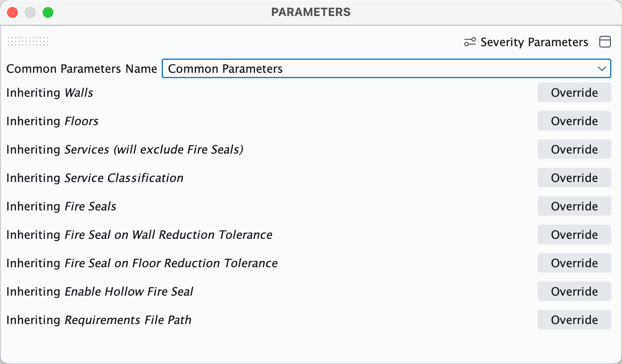
Task: Click the panel collapse icon at top right
Action: click(605, 42)
